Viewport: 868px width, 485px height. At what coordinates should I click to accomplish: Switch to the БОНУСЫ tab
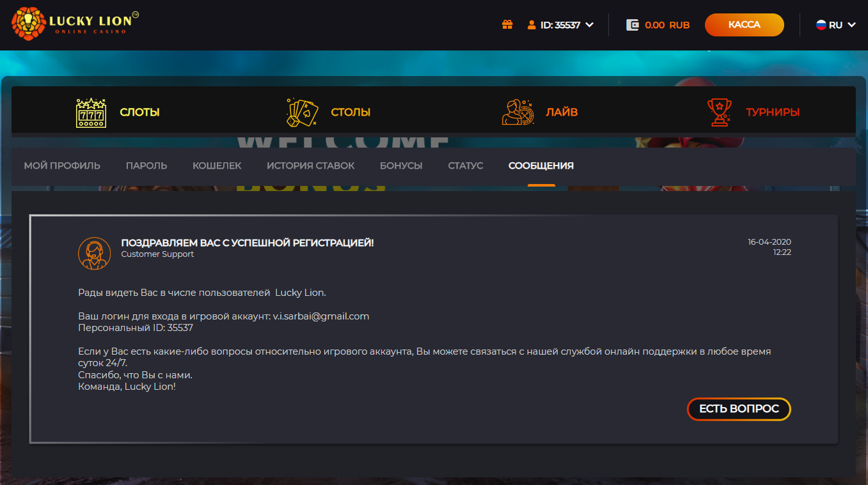coord(401,166)
